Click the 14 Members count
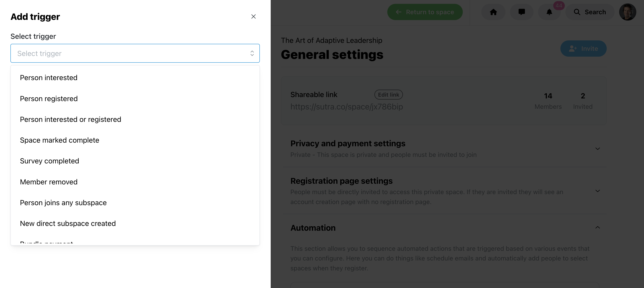This screenshot has height=288, width=644. 548,101
